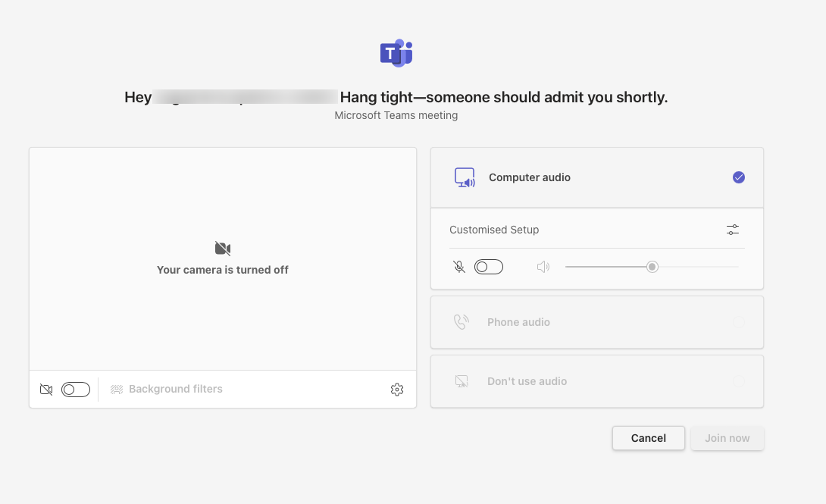Screen dimensions: 826x504
Task: Select the Phone audio radio button
Action: 739,322
